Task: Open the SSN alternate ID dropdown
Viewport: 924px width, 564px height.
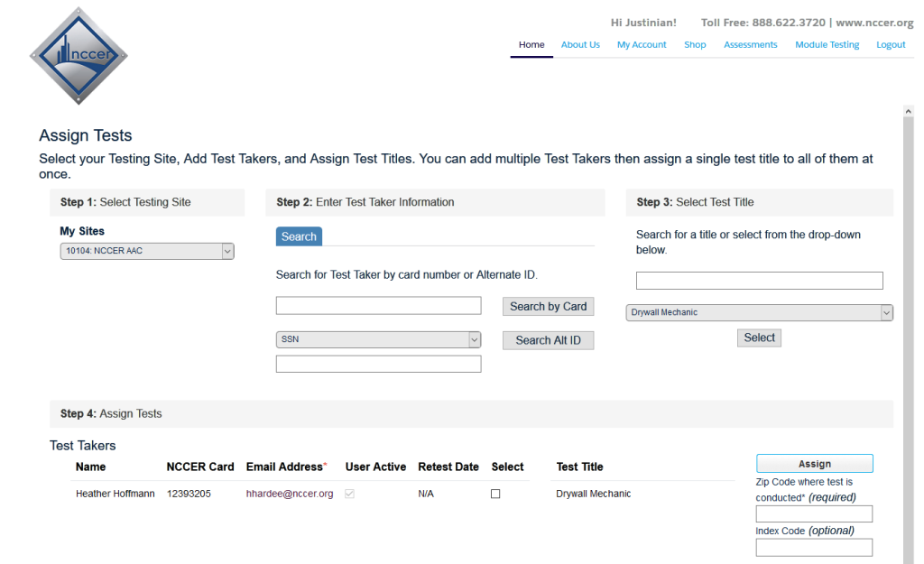Action: (378, 339)
